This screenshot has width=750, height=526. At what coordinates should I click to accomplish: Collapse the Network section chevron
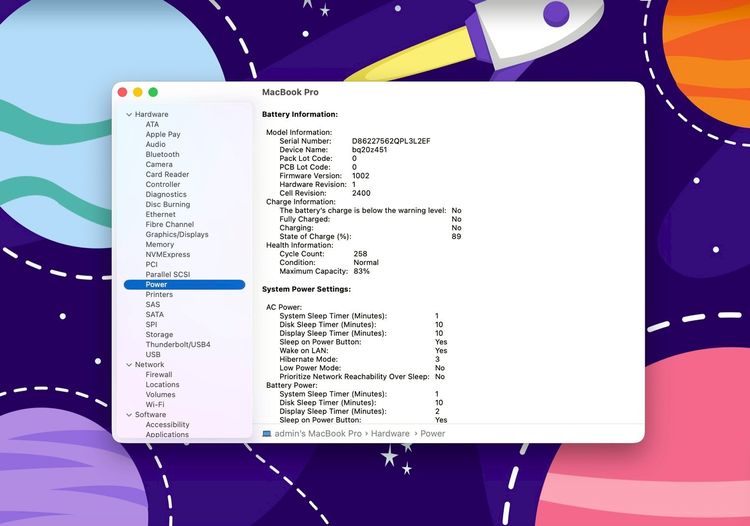(129, 365)
